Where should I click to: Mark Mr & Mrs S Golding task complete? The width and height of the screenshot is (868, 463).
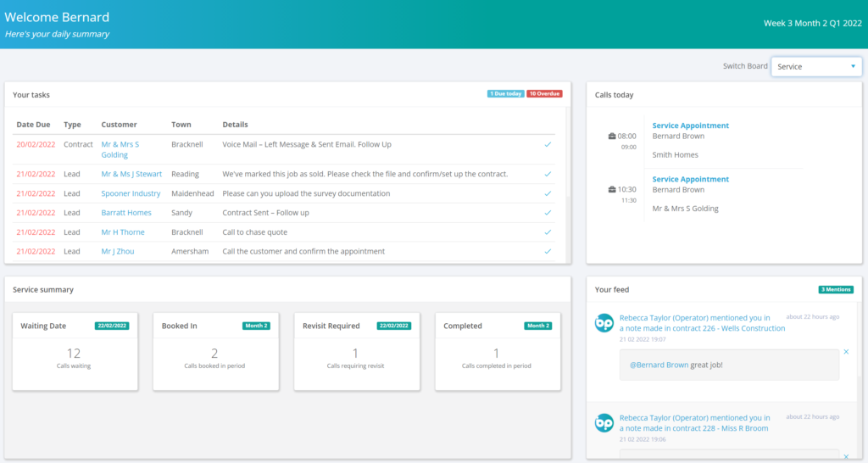[548, 144]
